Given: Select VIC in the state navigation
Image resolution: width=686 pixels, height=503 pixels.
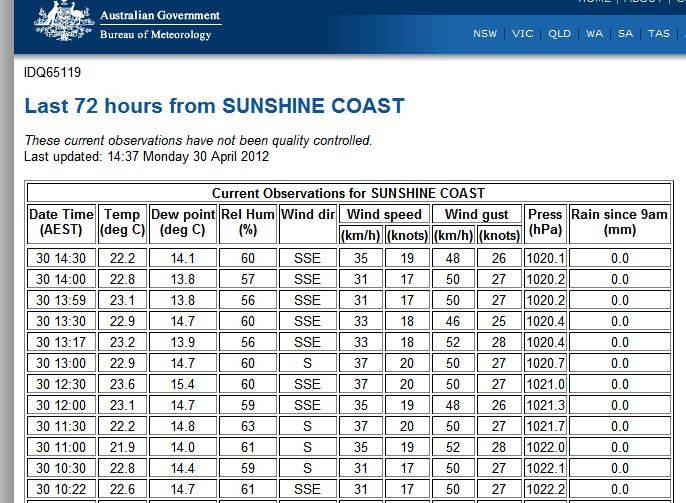Looking at the screenshot, I should (523, 34).
